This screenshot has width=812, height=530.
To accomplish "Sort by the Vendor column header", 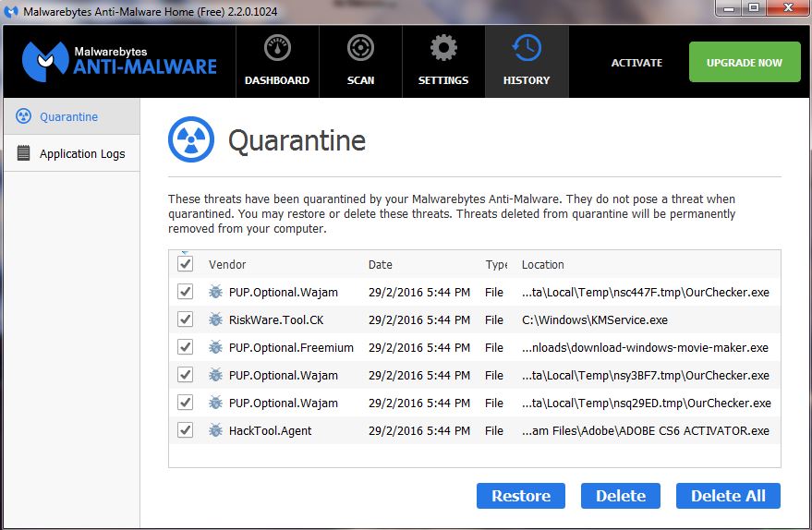I will point(227,264).
